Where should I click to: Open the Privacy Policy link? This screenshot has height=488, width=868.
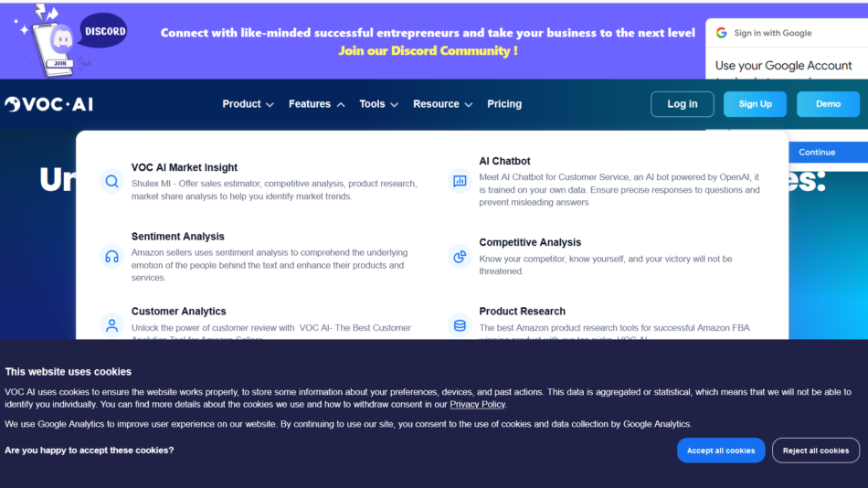(477, 404)
